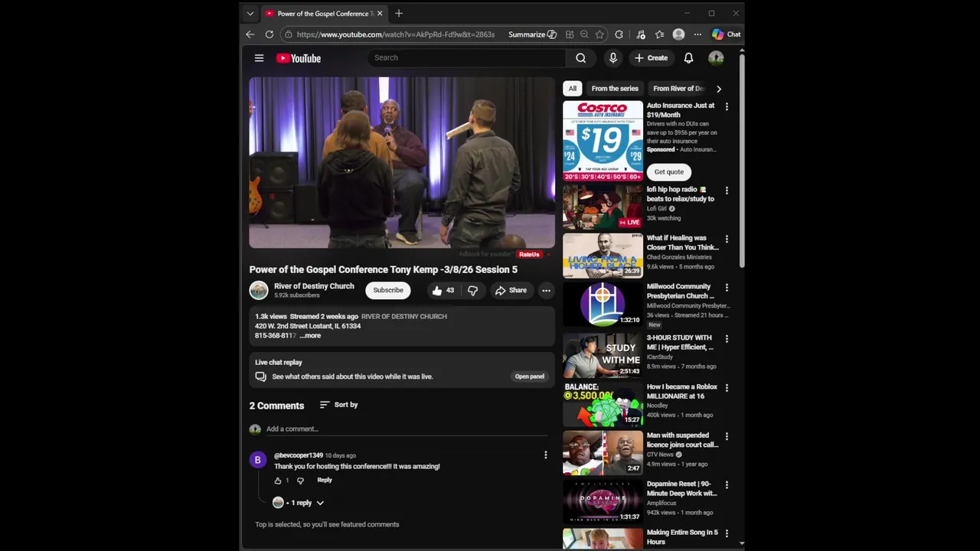Select From River of Destiny chip

(678, 89)
